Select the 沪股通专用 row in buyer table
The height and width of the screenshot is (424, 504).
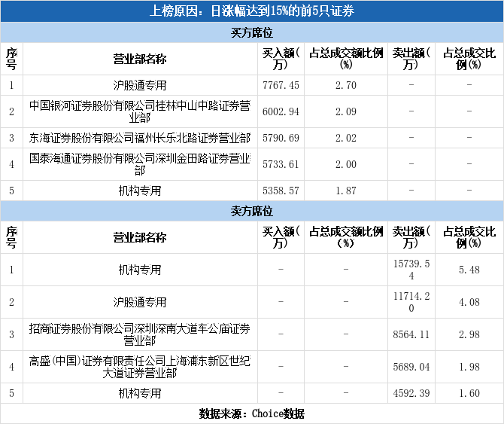pyautogui.click(x=252, y=85)
